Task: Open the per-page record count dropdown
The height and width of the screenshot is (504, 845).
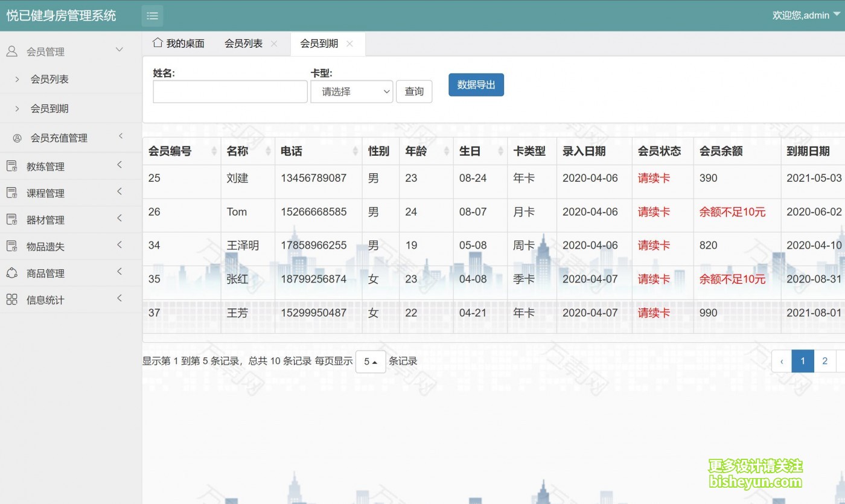Action: [371, 361]
